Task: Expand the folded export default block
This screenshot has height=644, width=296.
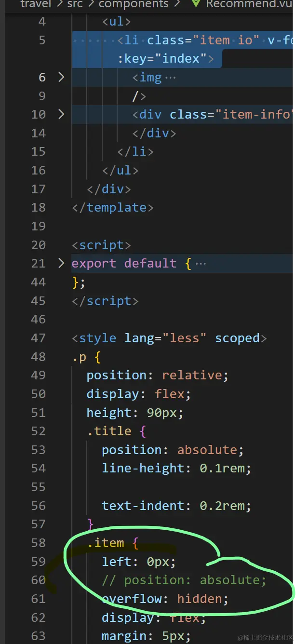Action: pyautogui.click(x=61, y=263)
